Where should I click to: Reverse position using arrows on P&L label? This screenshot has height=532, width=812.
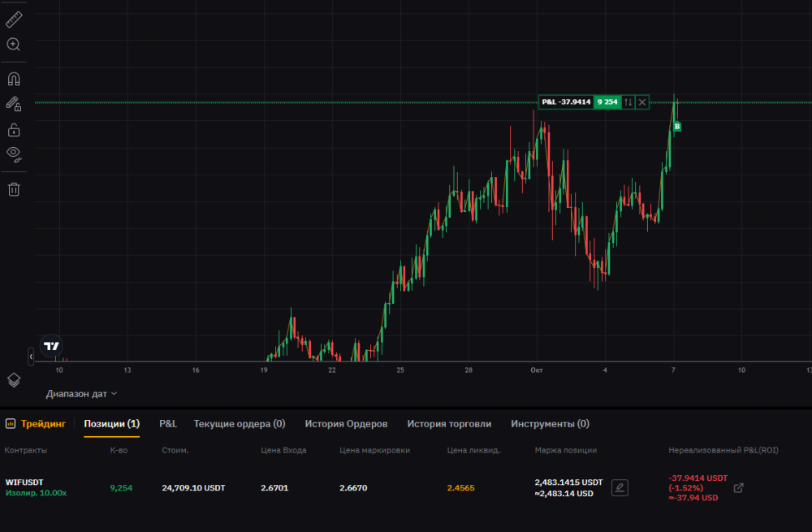tap(628, 102)
